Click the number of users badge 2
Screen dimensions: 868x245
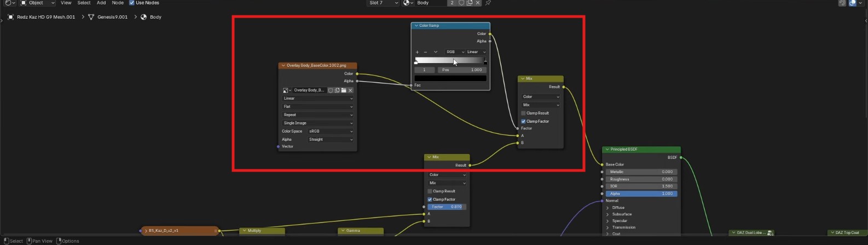(452, 3)
